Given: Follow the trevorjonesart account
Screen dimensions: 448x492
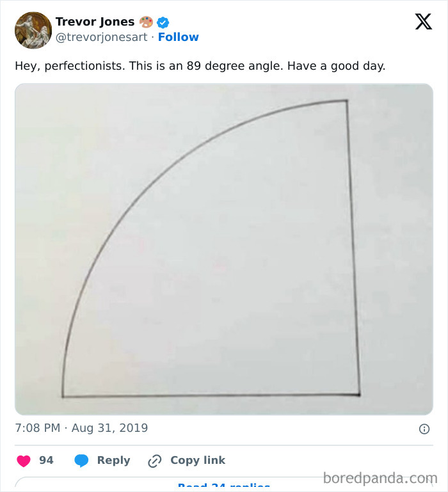Looking at the screenshot, I should tap(179, 37).
